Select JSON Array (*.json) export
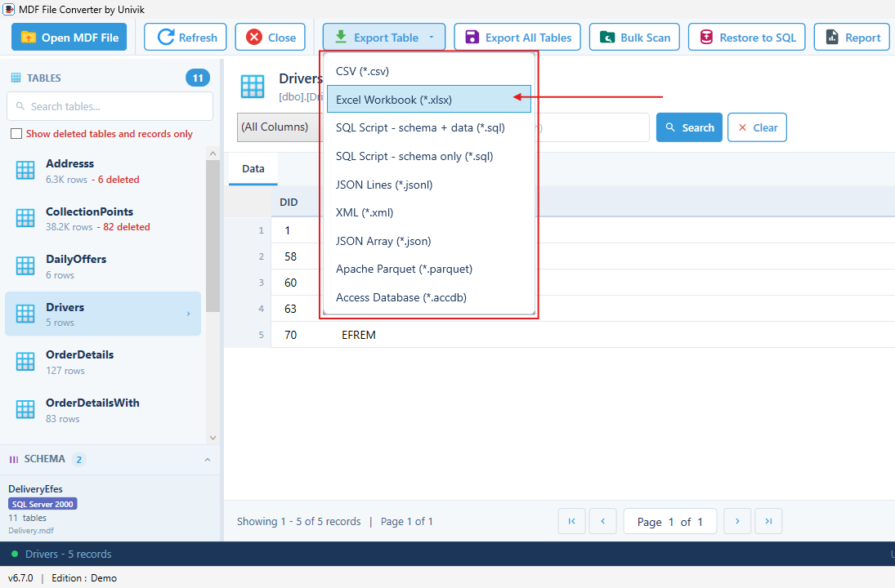 coord(428,241)
